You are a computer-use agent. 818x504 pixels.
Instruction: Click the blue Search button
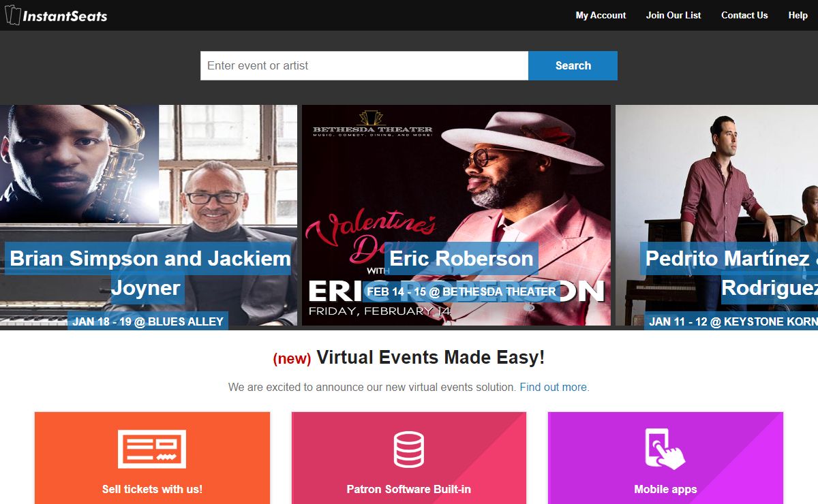[573, 65]
